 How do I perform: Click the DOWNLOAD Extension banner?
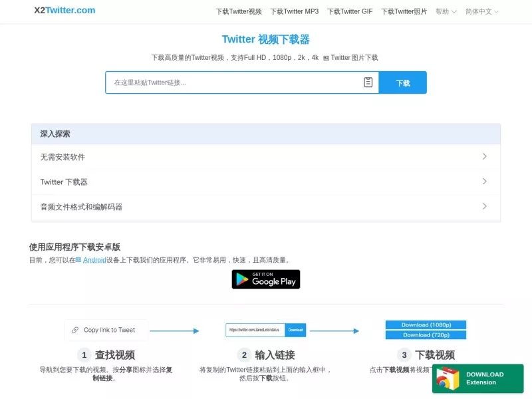tap(477, 378)
